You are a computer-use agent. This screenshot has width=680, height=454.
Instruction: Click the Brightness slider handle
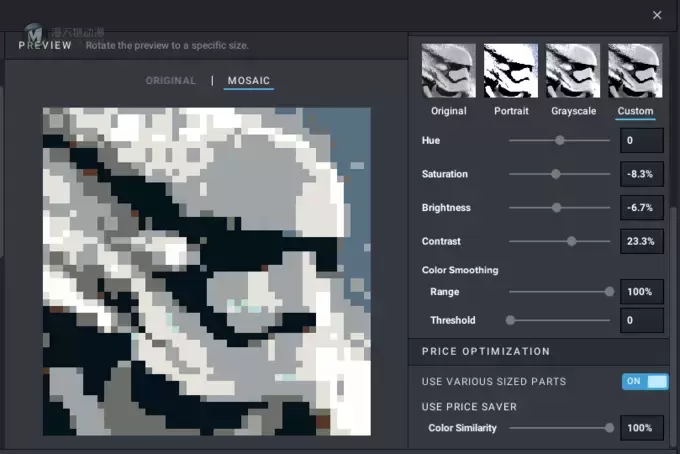pyautogui.click(x=556, y=208)
